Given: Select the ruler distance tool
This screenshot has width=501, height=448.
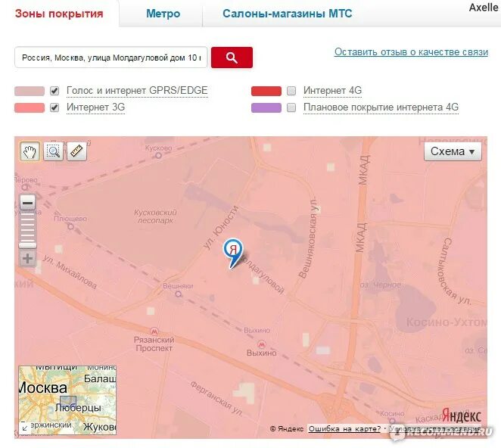Looking at the screenshot, I should (x=76, y=151).
